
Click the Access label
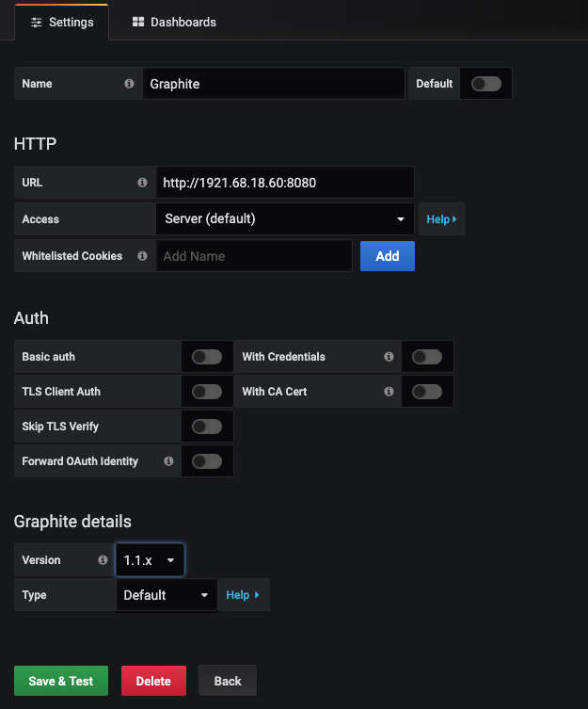point(40,219)
